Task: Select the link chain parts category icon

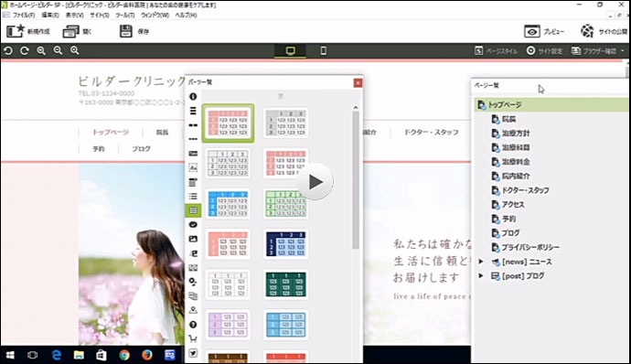Action: [193, 225]
